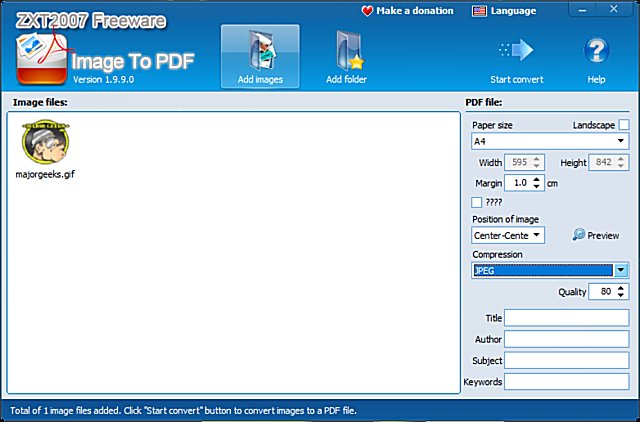Viewport: 640px width, 422px height.
Task: Click the Add images toolbar button
Action: [260, 56]
